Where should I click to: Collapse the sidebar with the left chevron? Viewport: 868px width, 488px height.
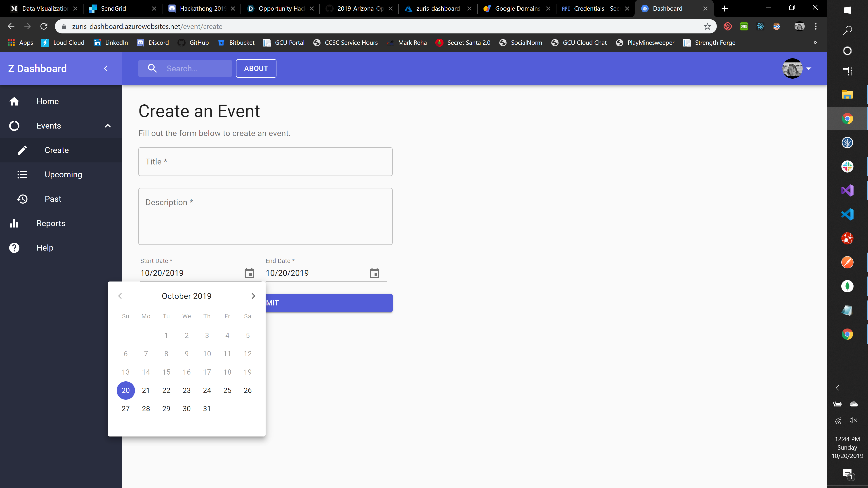tap(106, 69)
